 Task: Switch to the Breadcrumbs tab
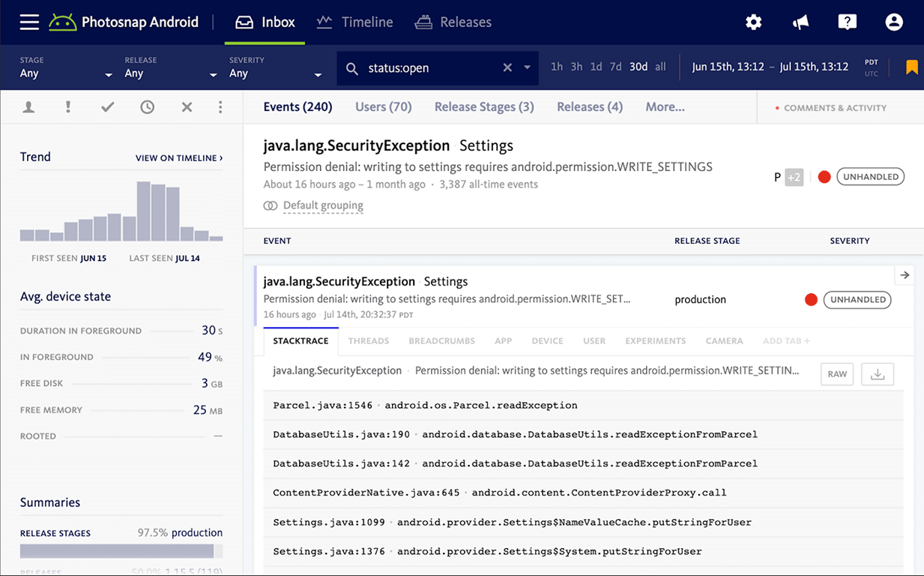pos(441,340)
